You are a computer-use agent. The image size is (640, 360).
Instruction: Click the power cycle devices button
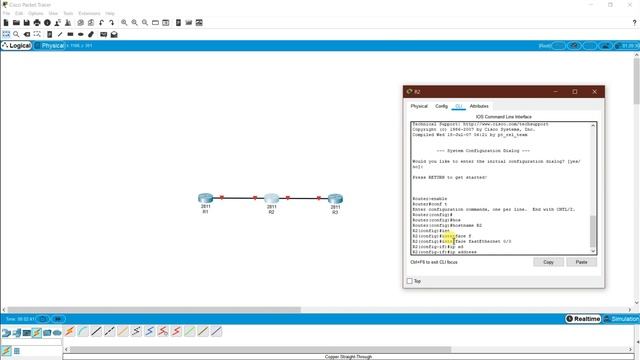click(x=43, y=319)
